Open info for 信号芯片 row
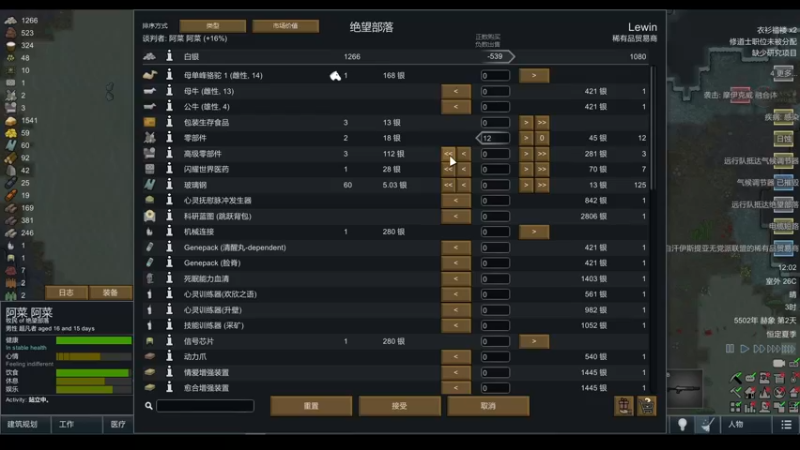 click(x=169, y=341)
